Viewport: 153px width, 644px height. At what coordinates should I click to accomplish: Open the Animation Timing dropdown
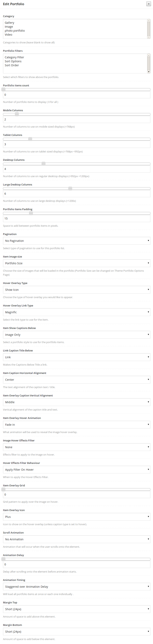[x=77, y=586]
